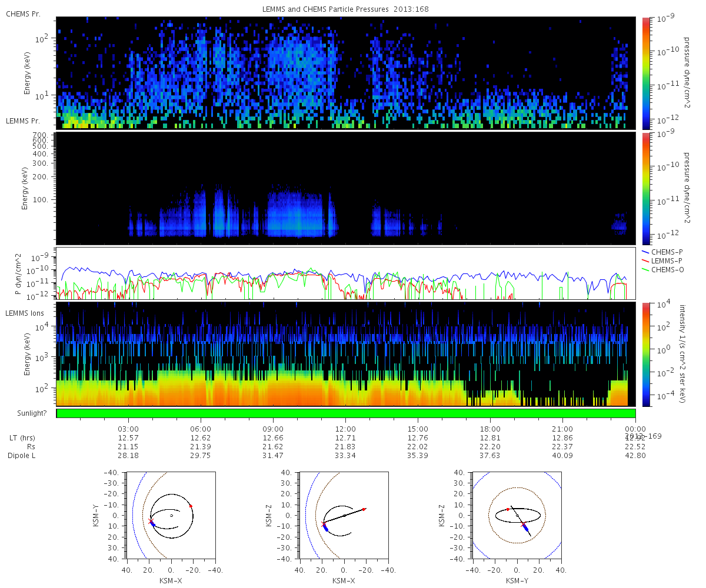Click the 06:00 time axis tick label
This screenshot has width=706, height=588.
tap(201, 429)
